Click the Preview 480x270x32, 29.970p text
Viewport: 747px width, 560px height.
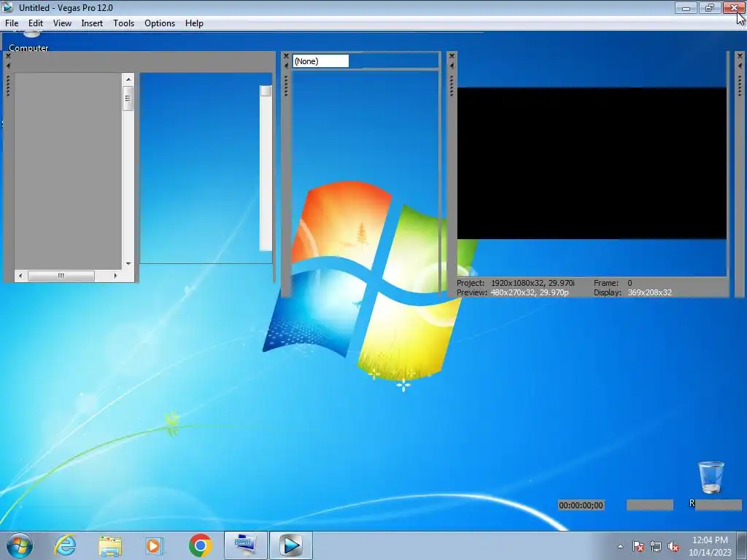pos(513,292)
